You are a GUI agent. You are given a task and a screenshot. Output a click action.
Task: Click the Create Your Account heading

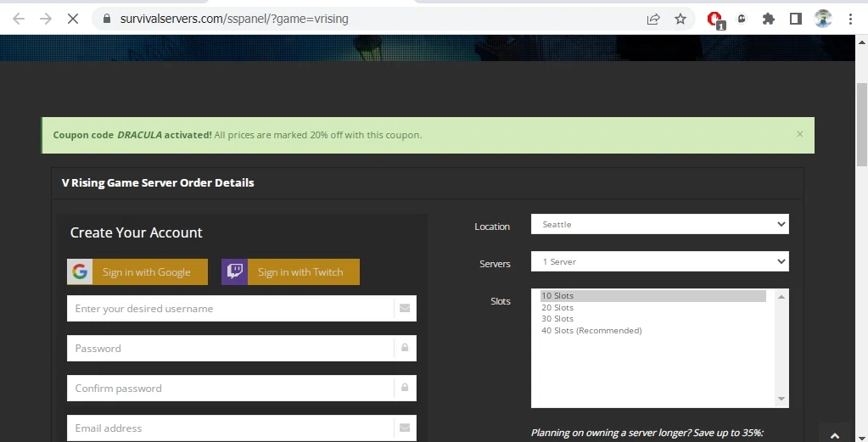136,232
